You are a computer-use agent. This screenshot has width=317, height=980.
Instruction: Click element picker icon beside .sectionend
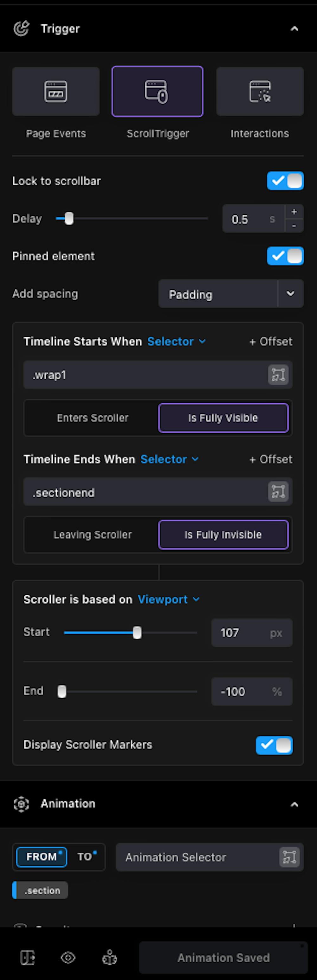278,491
